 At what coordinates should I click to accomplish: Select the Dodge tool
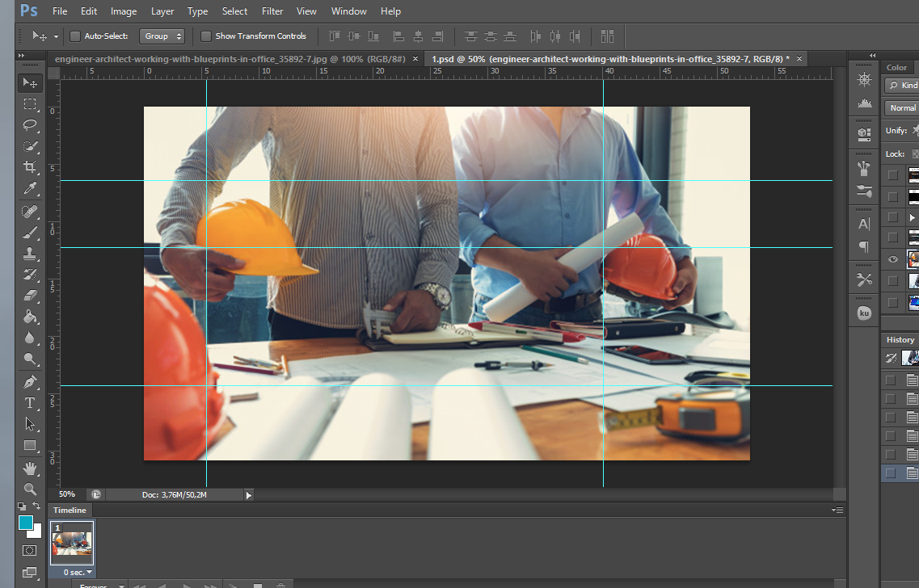pos(30,359)
